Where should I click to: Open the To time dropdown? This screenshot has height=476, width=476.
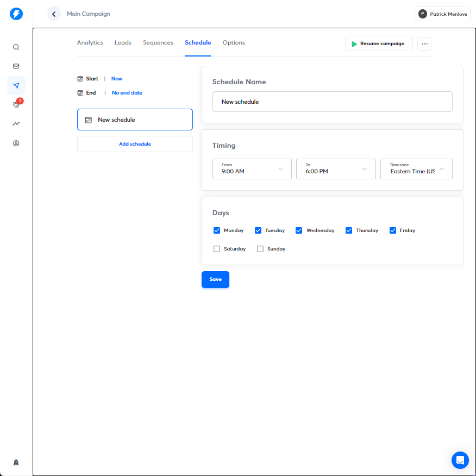(x=336, y=169)
